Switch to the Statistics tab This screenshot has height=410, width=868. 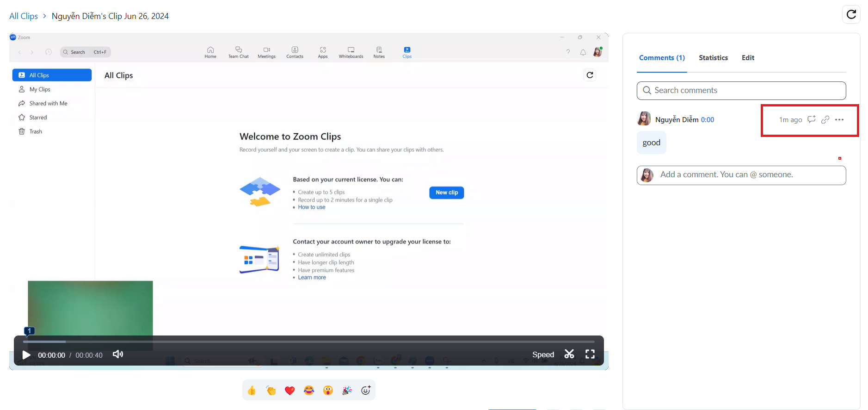tap(713, 58)
